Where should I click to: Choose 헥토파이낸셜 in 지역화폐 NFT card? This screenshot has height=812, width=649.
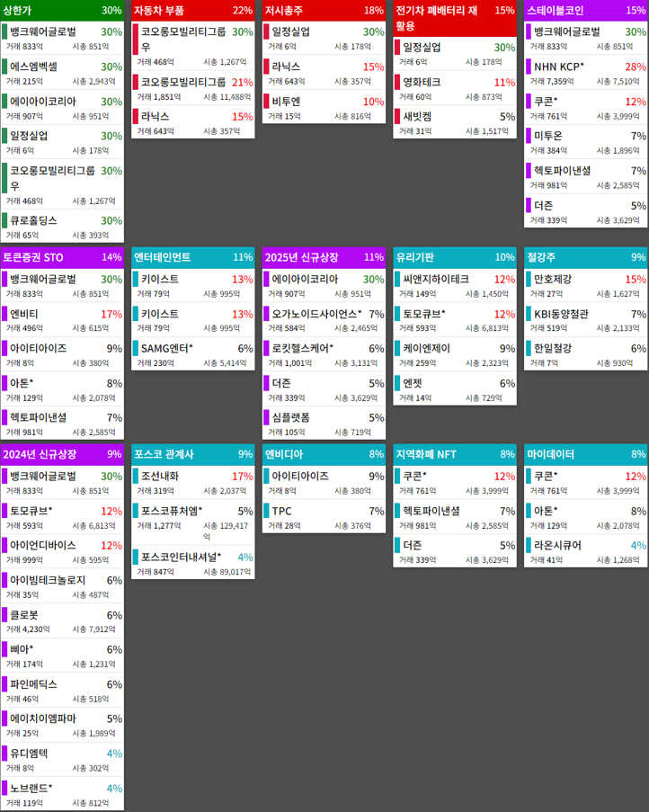[455, 517]
